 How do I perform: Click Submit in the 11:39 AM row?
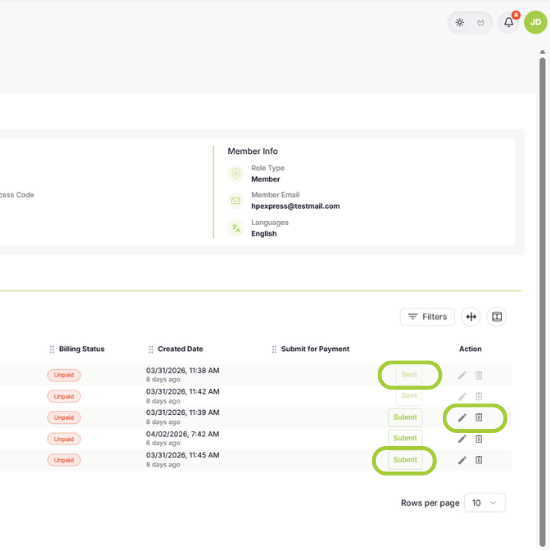405,417
